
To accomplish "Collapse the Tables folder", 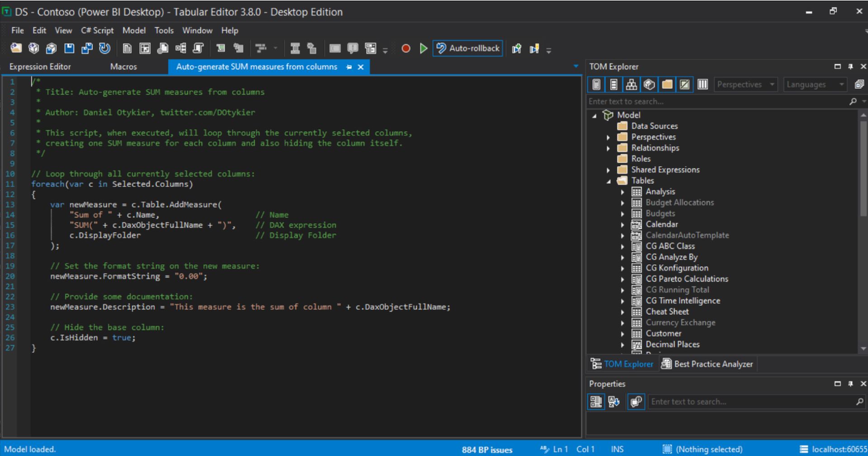I will coord(609,181).
